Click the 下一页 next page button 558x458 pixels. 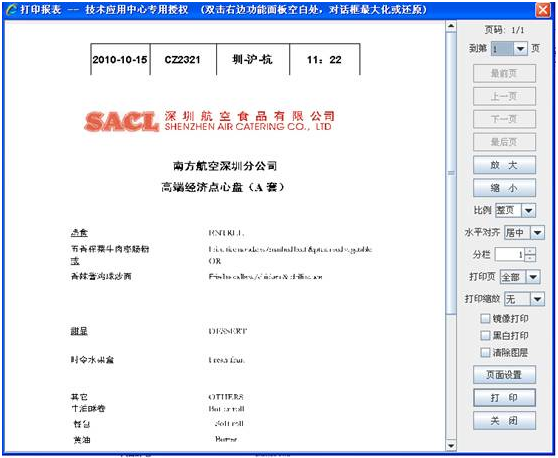click(x=504, y=119)
